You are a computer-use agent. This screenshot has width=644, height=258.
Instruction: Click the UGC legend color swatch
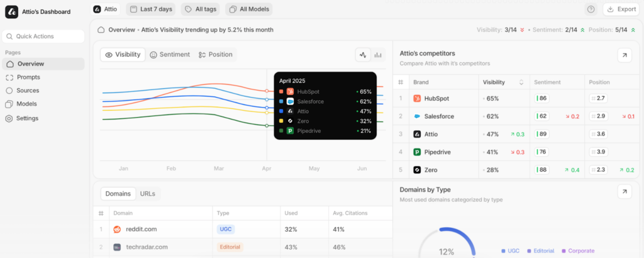coord(504,251)
